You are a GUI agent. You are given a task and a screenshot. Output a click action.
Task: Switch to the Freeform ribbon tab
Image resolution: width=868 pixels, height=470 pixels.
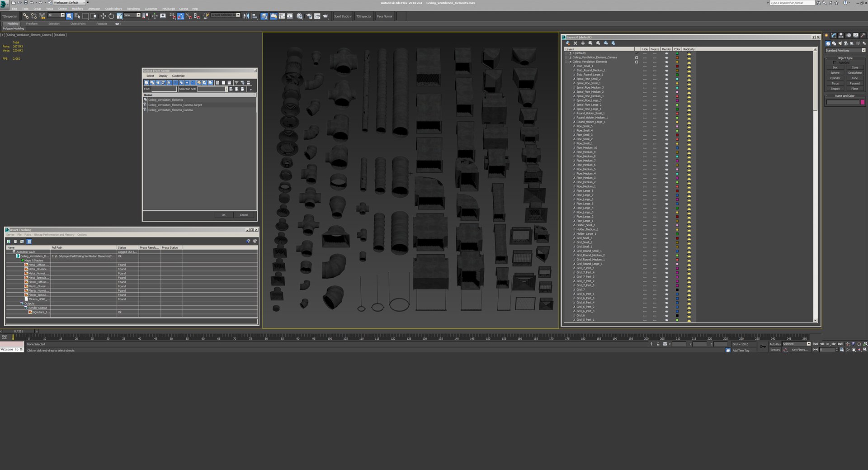point(32,24)
